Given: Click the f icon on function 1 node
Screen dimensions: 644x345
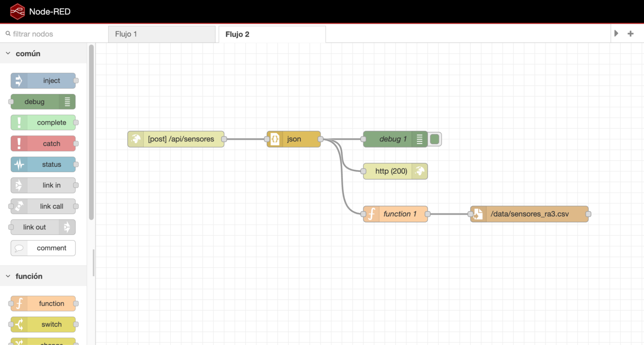Looking at the screenshot, I should pos(371,214).
